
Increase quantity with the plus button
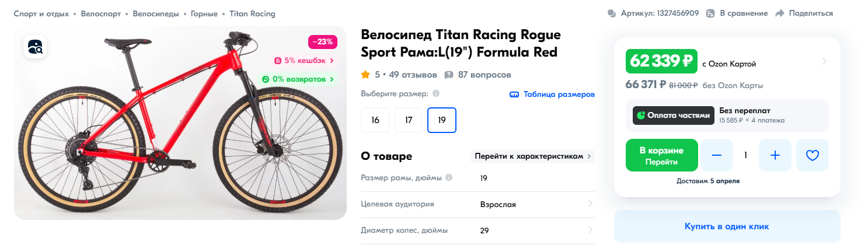pos(775,155)
